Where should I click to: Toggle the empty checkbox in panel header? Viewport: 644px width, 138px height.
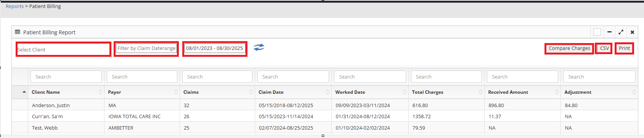coord(597,32)
